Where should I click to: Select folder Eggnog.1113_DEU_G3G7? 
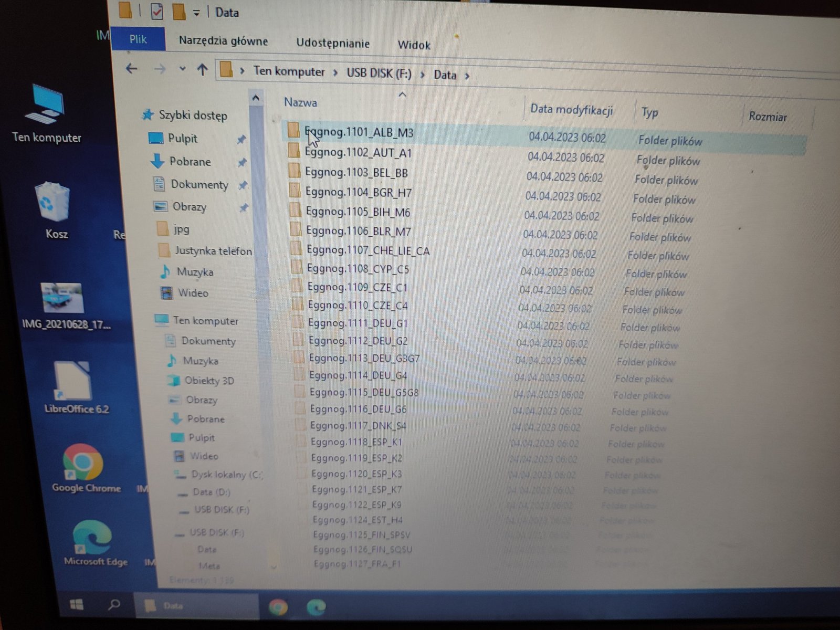(x=364, y=358)
